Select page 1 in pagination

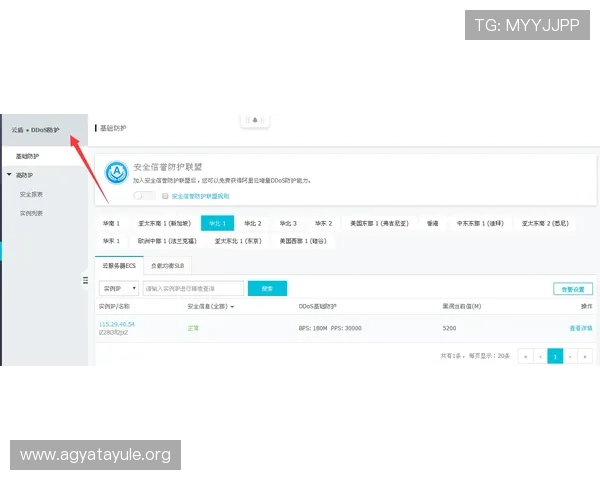(x=555, y=356)
